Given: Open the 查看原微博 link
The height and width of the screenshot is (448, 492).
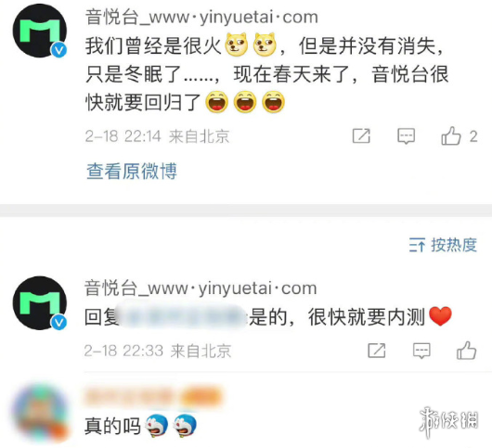Looking at the screenshot, I should point(132,172).
